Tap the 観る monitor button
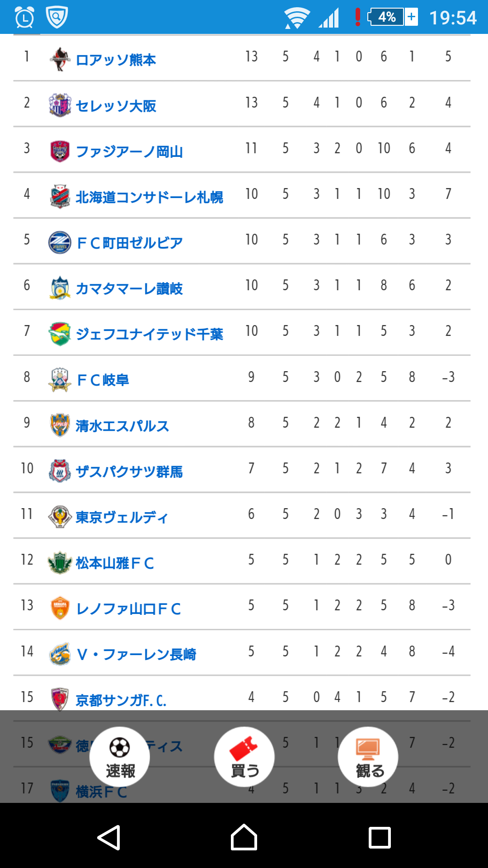This screenshot has height=868, width=488. 368,757
